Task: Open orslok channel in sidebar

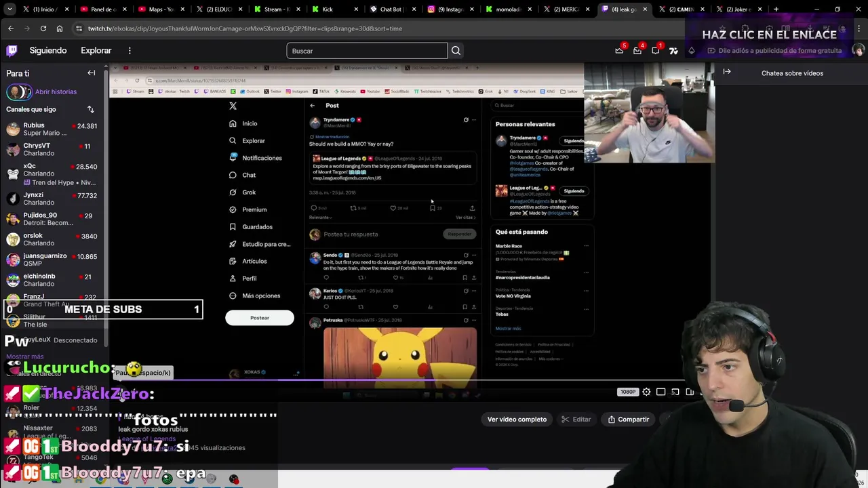Action: tap(53, 239)
